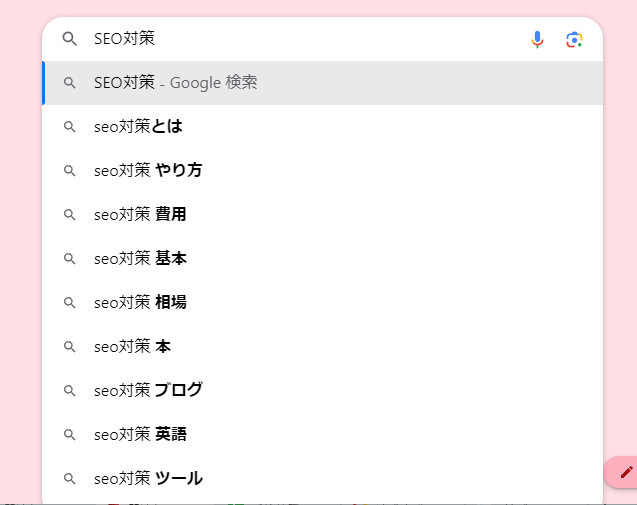Select the seo対策 本 suggestion
This screenshot has height=505, width=637.
323,347
